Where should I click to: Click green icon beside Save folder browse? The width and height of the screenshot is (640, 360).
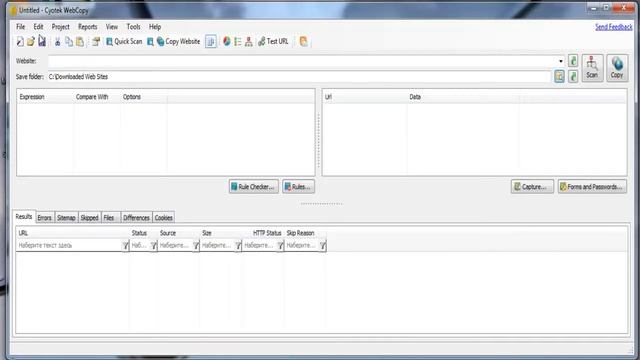[573, 76]
